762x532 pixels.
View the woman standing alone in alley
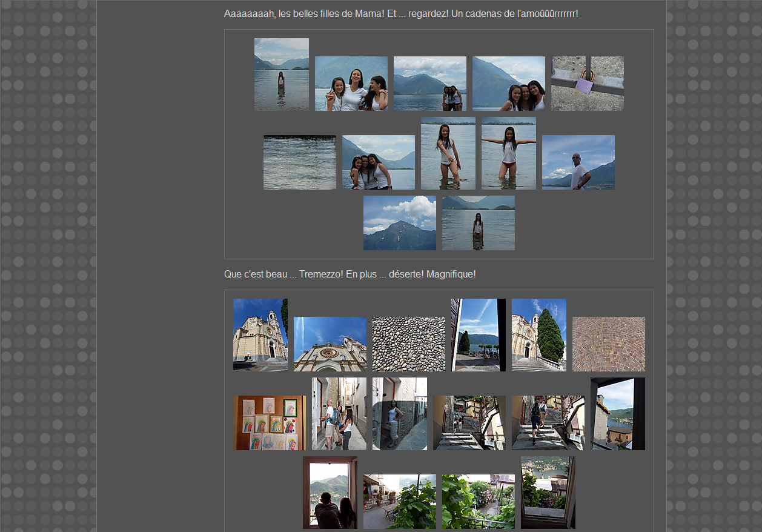[x=399, y=414]
